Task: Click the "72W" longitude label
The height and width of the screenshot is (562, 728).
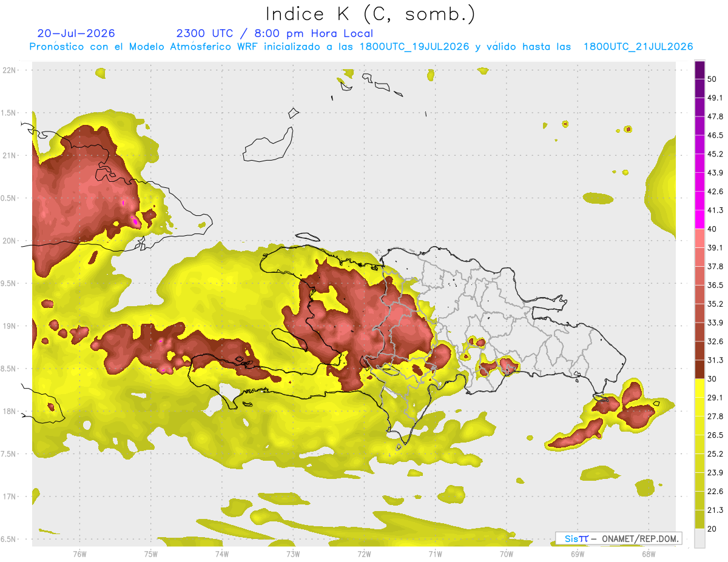Action: point(364,554)
